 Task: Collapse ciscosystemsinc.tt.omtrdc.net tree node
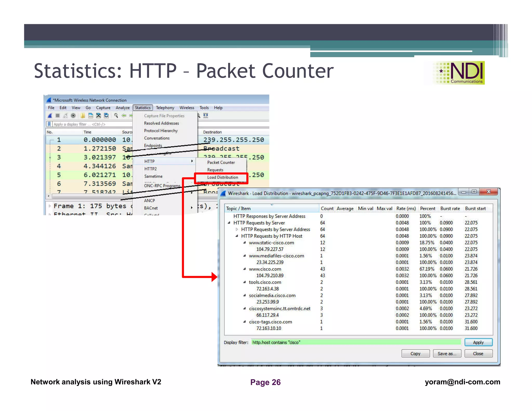[x=244, y=308]
